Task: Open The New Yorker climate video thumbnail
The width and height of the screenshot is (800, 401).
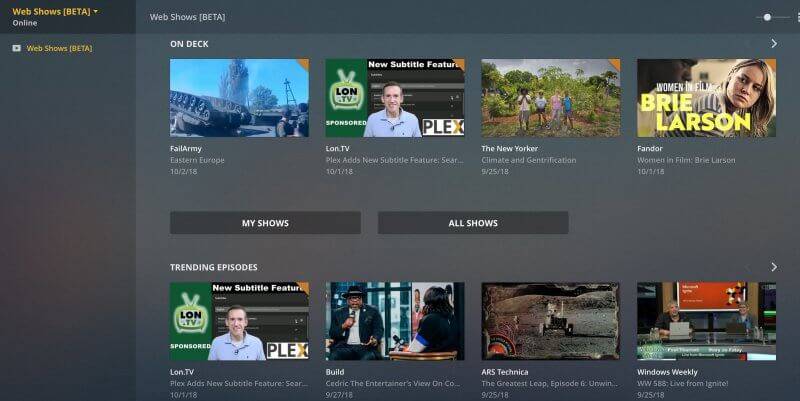Action: tap(551, 98)
